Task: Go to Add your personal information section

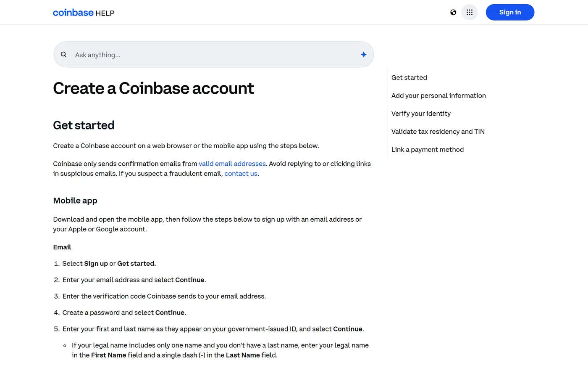Action: pyautogui.click(x=438, y=96)
